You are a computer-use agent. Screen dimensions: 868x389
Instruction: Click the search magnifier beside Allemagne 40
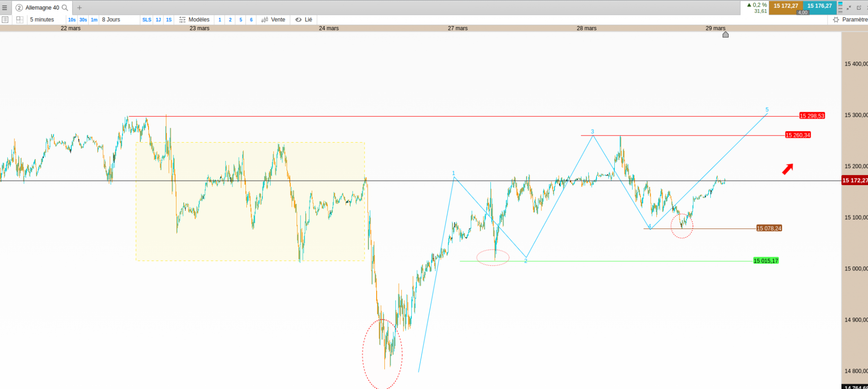(65, 8)
